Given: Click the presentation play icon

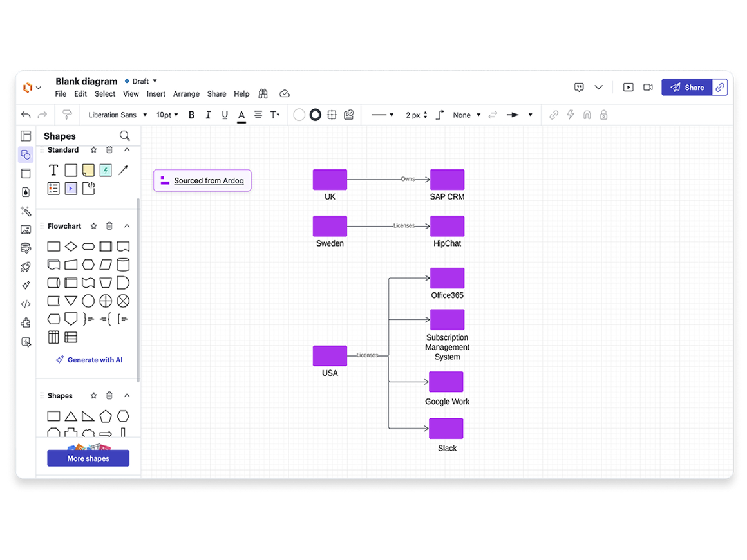Looking at the screenshot, I should [629, 87].
